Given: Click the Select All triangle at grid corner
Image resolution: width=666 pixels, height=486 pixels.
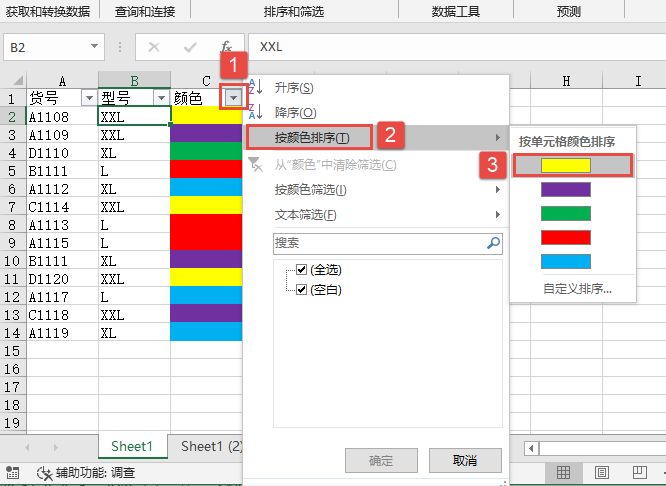Looking at the screenshot, I should coord(14,80).
